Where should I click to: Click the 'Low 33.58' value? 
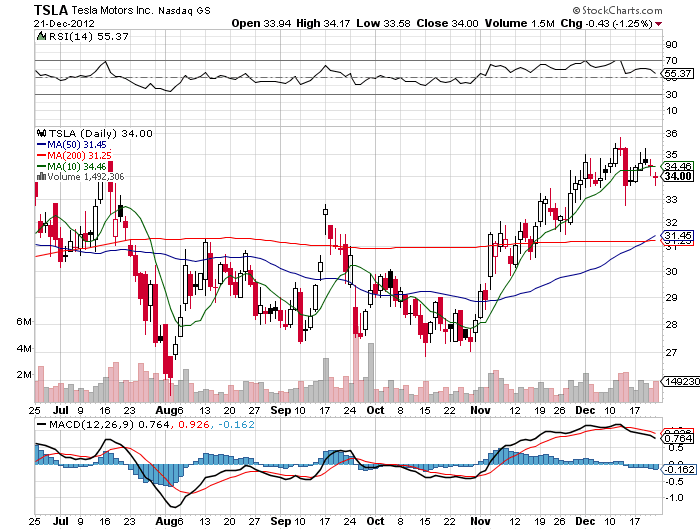click(x=383, y=23)
